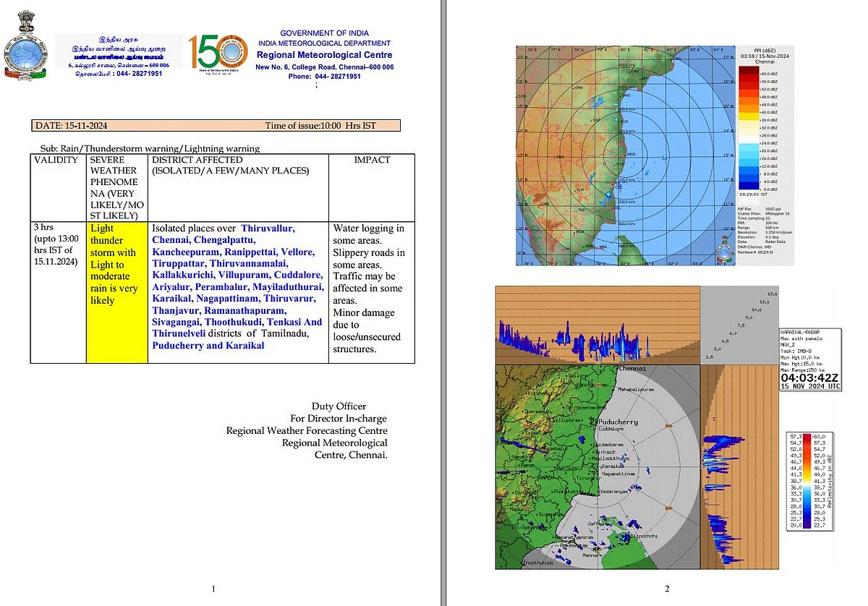Click page number 1 in the footer

tap(214, 589)
